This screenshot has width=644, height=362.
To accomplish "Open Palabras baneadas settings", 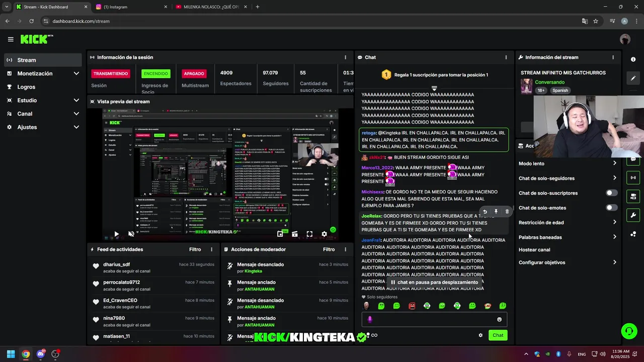I will tap(568, 237).
